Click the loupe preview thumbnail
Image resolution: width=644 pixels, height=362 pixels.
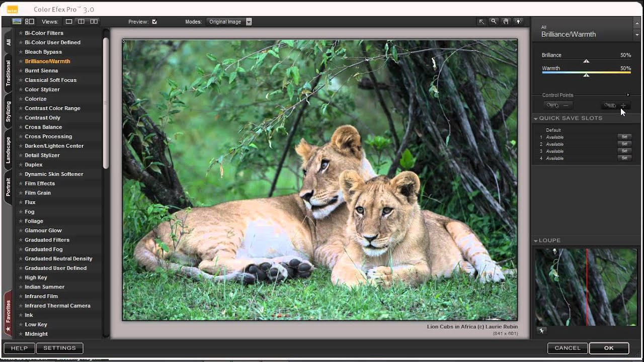pyautogui.click(x=586, y=287)
